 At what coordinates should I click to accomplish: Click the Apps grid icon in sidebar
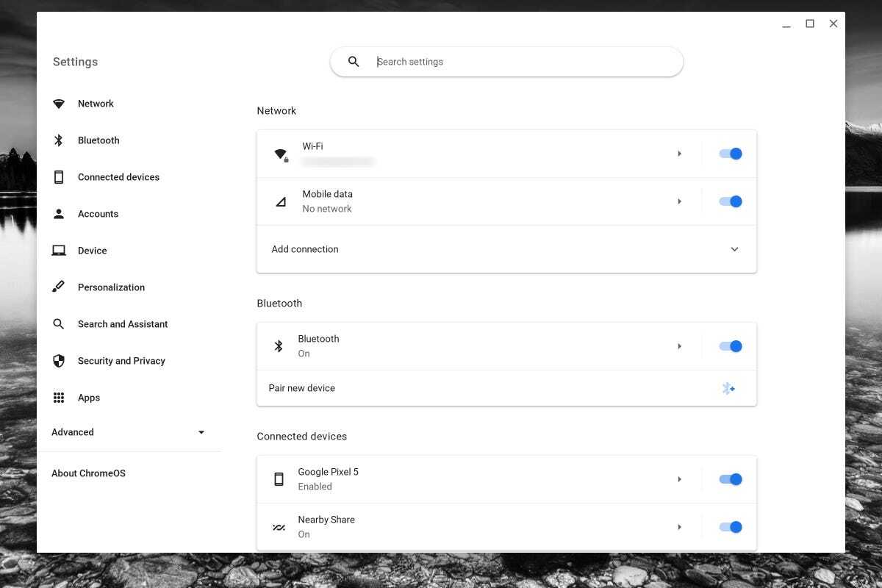tap(59, 398)
